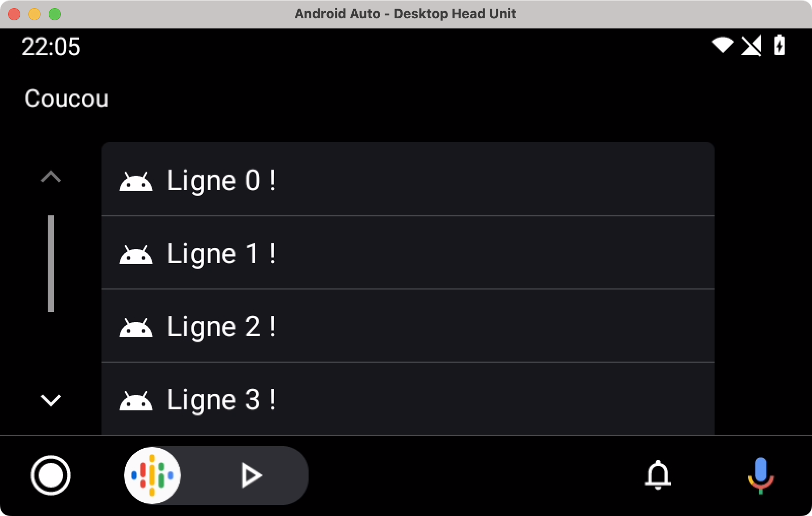The width and height of the screenshot is (812, 516).
Task: Start playback with the play button
Action: coord(251,475)
